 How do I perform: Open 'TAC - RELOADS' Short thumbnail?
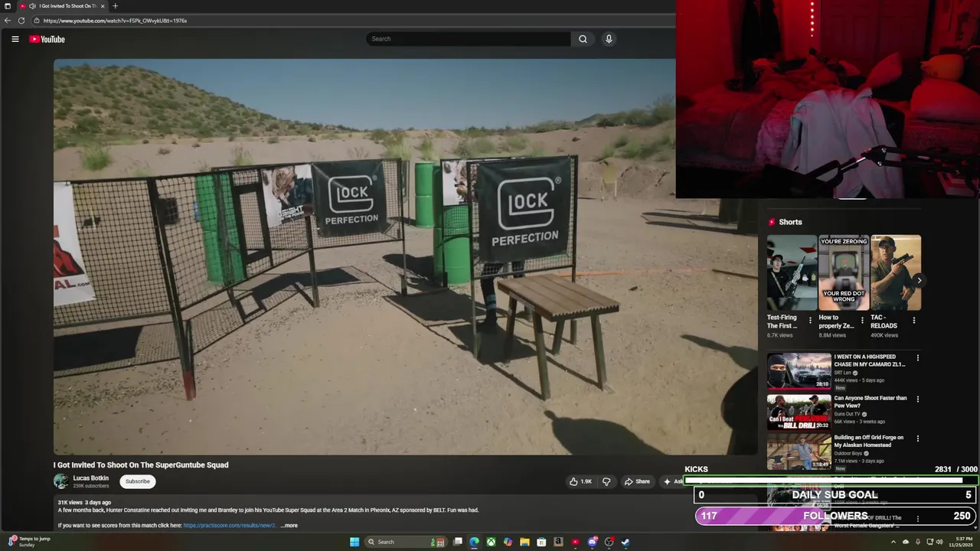pos(896,272)
